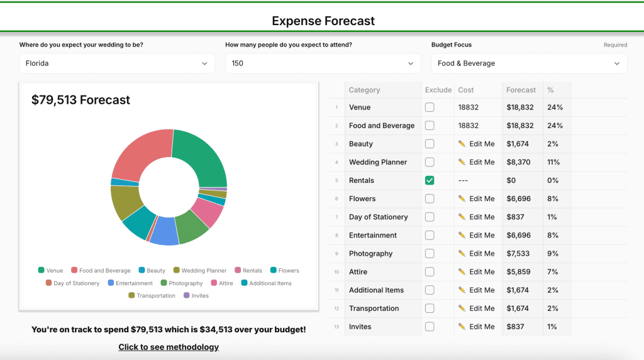This screenshot has width=644, height=360.
Task: Click to see methodology link
Action: coord(169,347)
